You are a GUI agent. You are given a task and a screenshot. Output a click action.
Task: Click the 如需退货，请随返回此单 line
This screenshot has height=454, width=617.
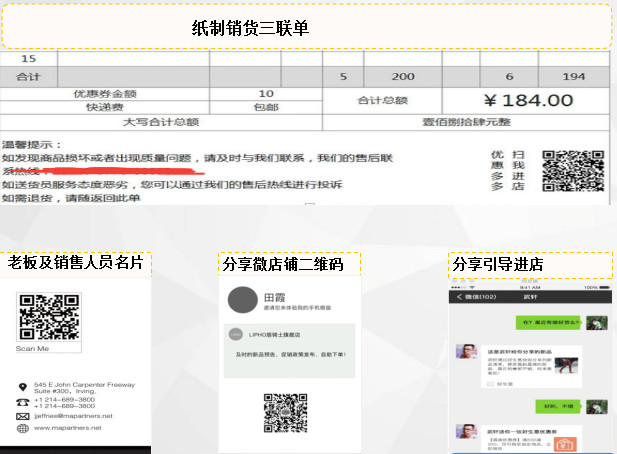pyautogui.click(x=71, y=198)
